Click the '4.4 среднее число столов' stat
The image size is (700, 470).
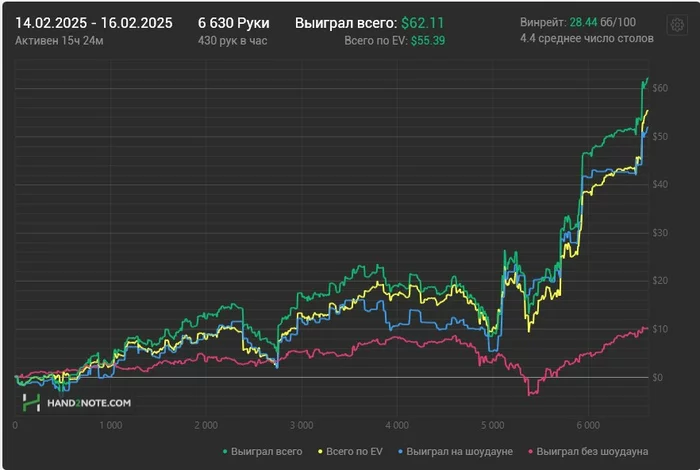587,39
